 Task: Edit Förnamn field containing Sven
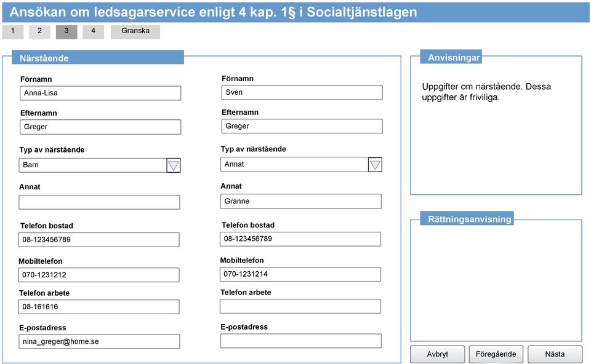(x=302, y=92)
